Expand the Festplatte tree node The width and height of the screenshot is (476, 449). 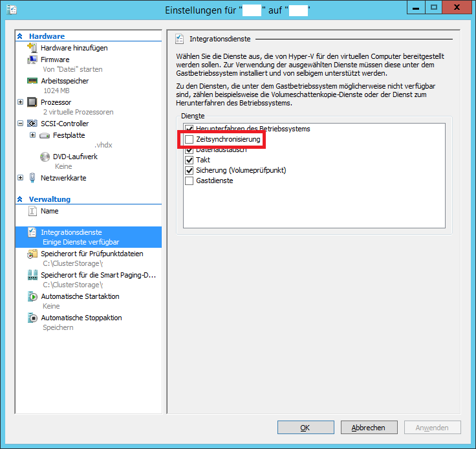(x=32, y=135)
